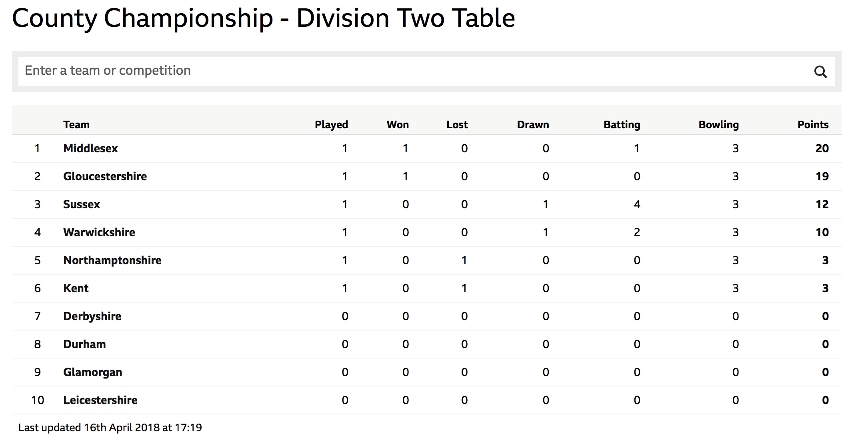Screen dimensions: 868x438
Task: Click the Team column header
Action: pyautogui.click(x=76, y=125)
